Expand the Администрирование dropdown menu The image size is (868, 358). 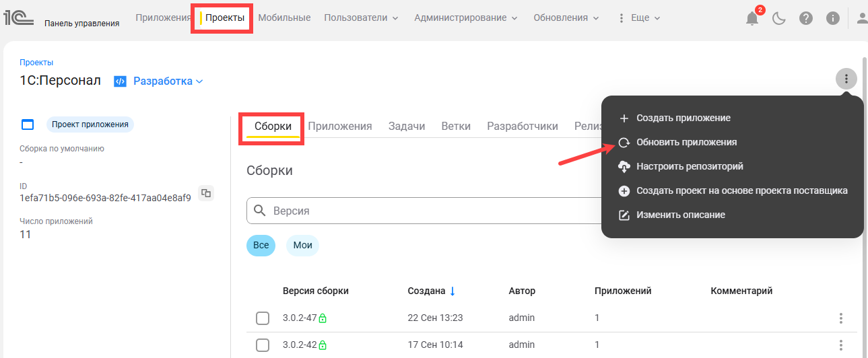click(466, 18)
